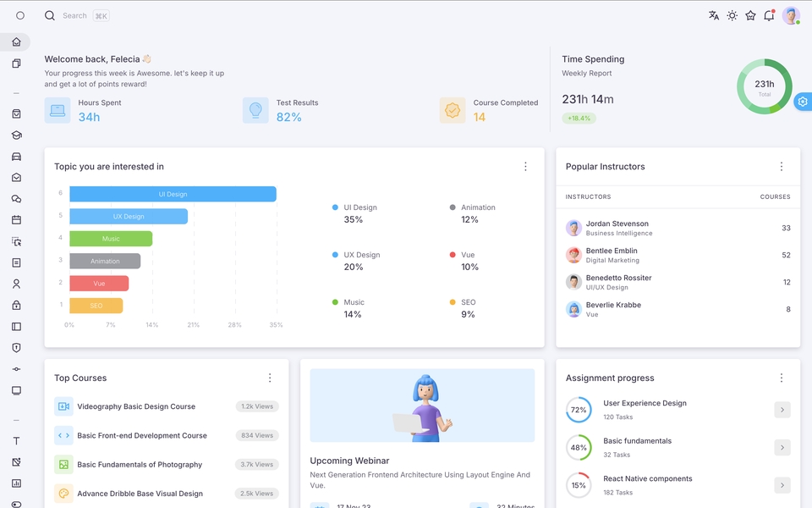Open the Typography T sidebar icon
Viewport: 812px width, 508px height.
pos(16,441)
